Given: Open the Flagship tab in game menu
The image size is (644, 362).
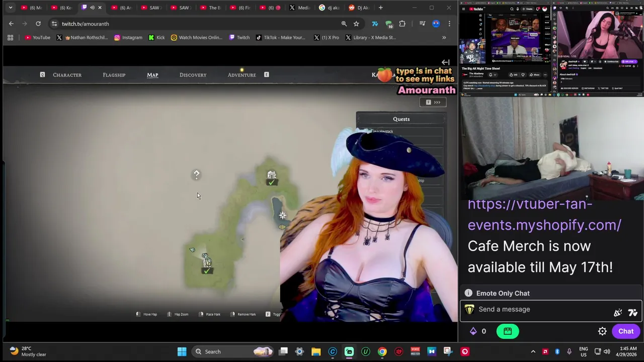Looking at the screenshot, I should (x=114, y=75).
